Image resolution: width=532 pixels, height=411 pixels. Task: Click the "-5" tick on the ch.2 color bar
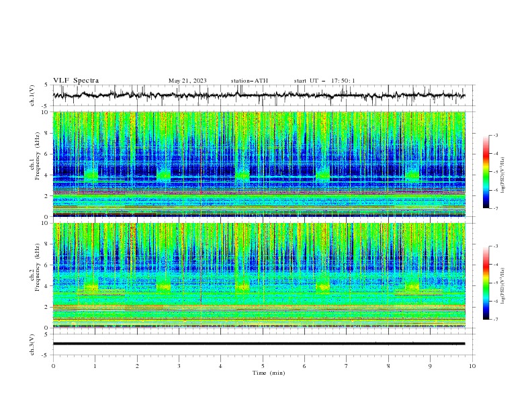coord(495,283)
